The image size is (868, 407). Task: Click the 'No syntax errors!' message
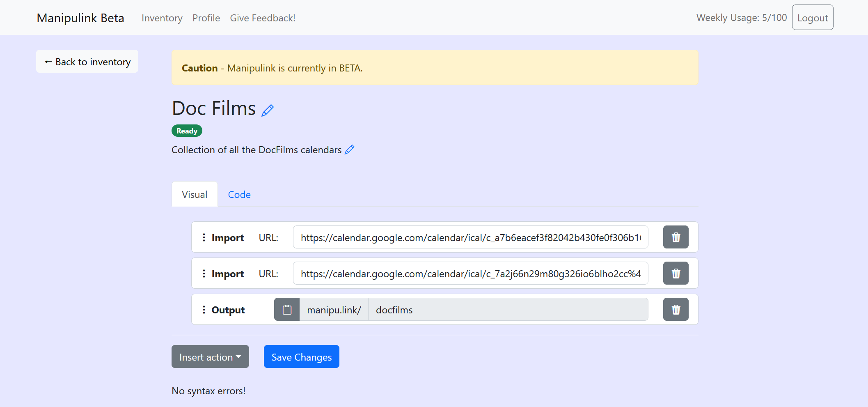[x=208, y=391]
